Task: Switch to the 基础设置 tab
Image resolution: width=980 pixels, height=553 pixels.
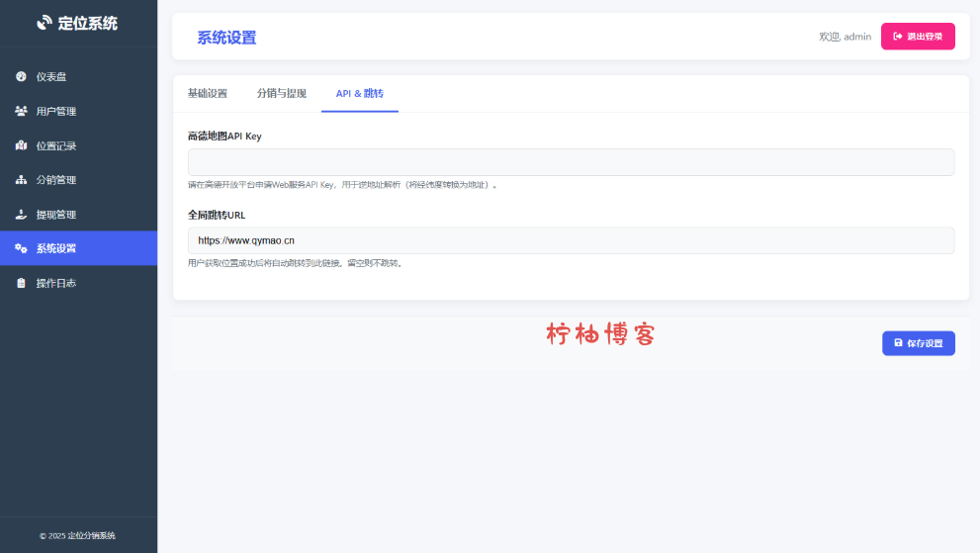Action: click(208, 93)
